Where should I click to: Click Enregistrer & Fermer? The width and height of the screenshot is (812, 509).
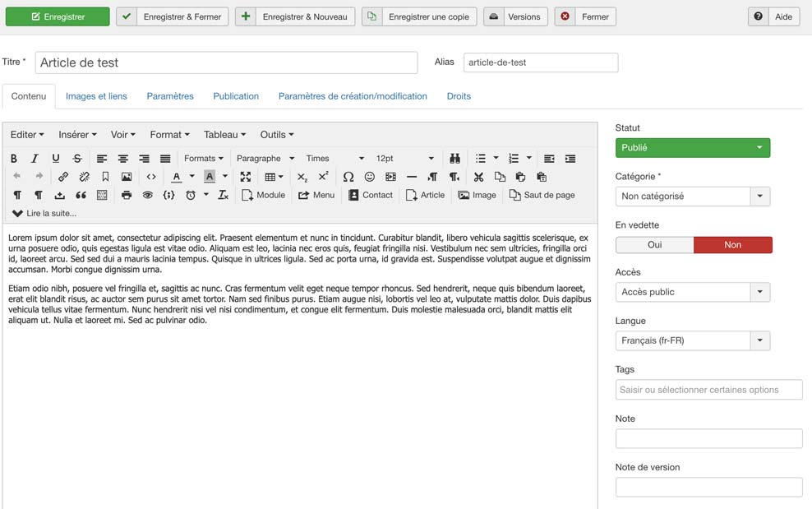coord(172,16)
